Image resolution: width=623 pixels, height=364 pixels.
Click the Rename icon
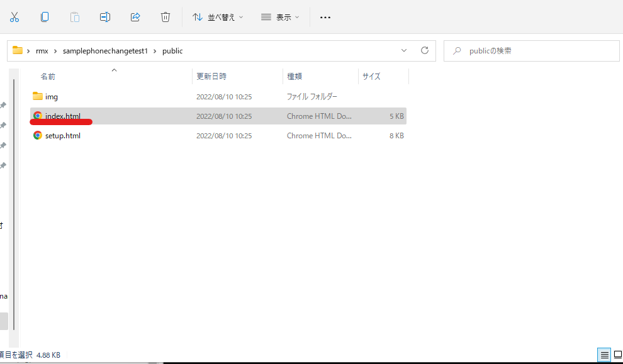coord(105,17)
